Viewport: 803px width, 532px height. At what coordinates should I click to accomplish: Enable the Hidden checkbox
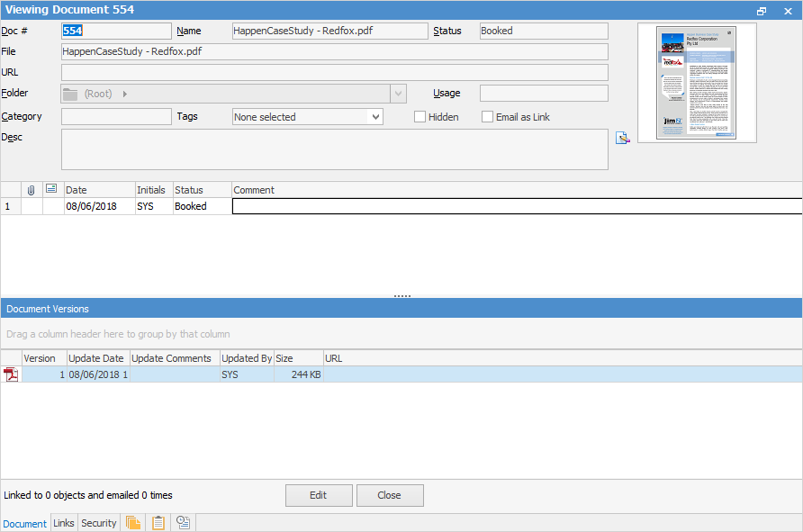(x=420, y=116)
